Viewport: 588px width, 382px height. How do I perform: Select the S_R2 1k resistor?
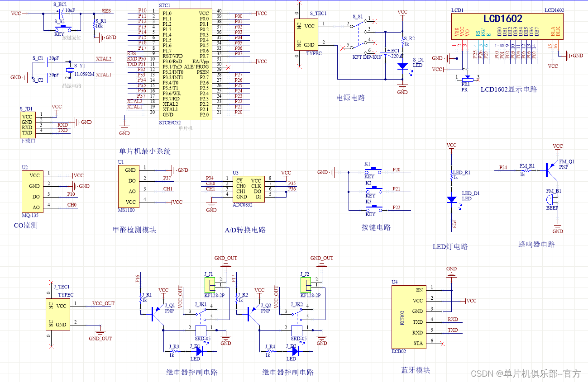[402, 42]
